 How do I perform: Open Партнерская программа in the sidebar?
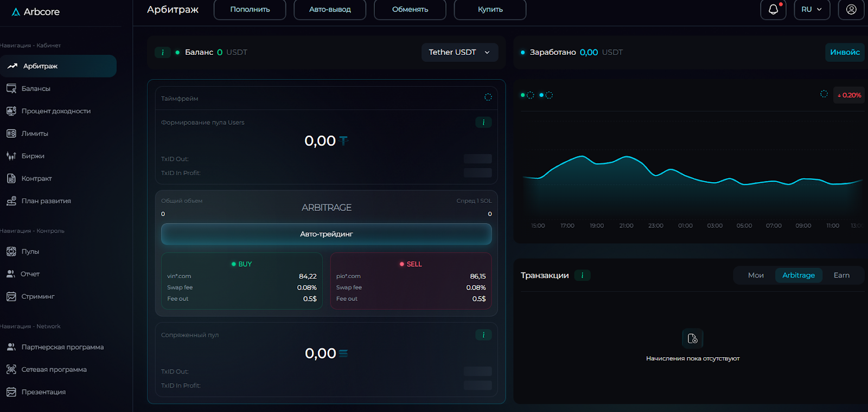point(62,347)
